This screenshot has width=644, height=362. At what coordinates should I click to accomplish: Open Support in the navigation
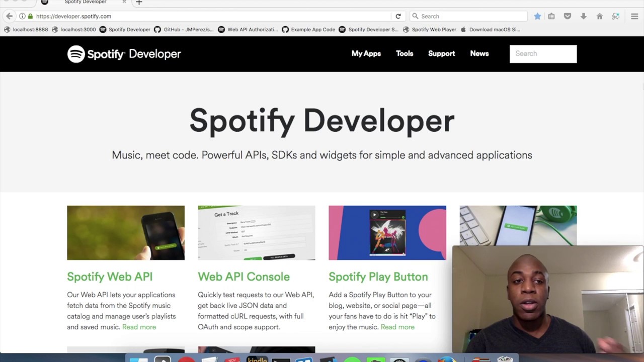click(x=441, y=53)
